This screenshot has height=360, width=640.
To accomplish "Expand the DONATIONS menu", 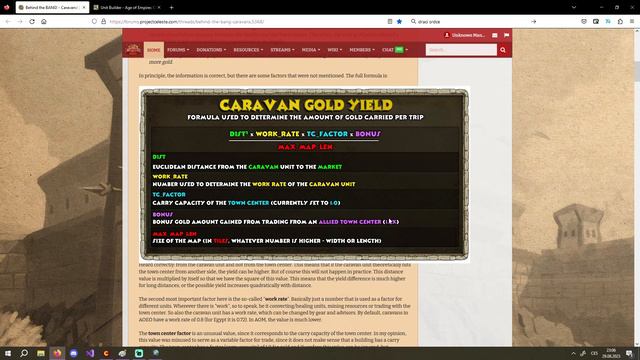I will pos(211,50).
